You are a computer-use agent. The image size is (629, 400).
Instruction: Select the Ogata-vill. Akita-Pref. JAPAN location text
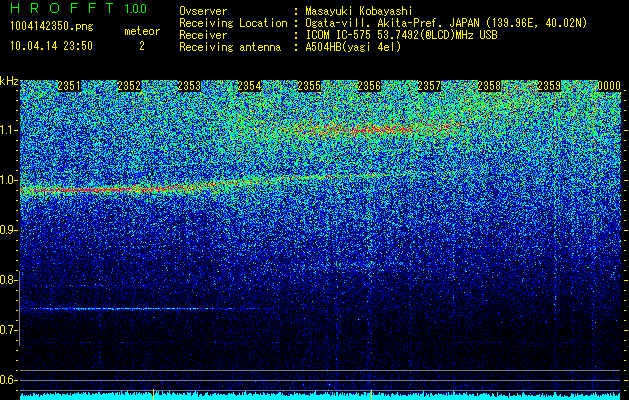click(x=446, y=23)
